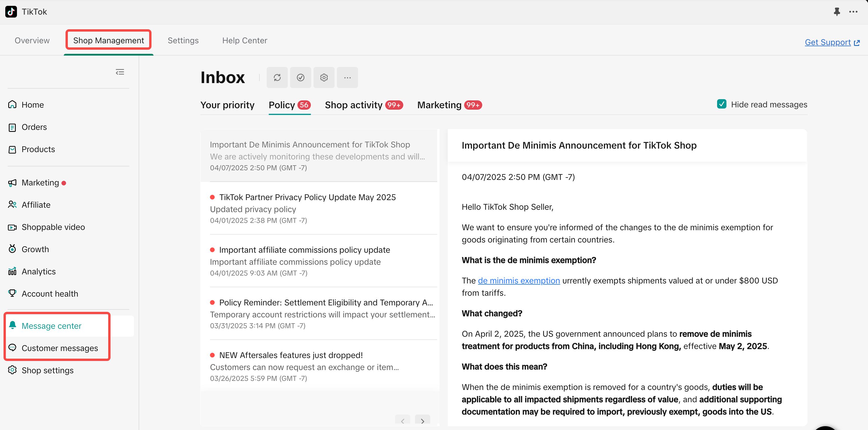Click the refresh inbox icon
This screenshot has width=868, height=430.
point(277,78)
